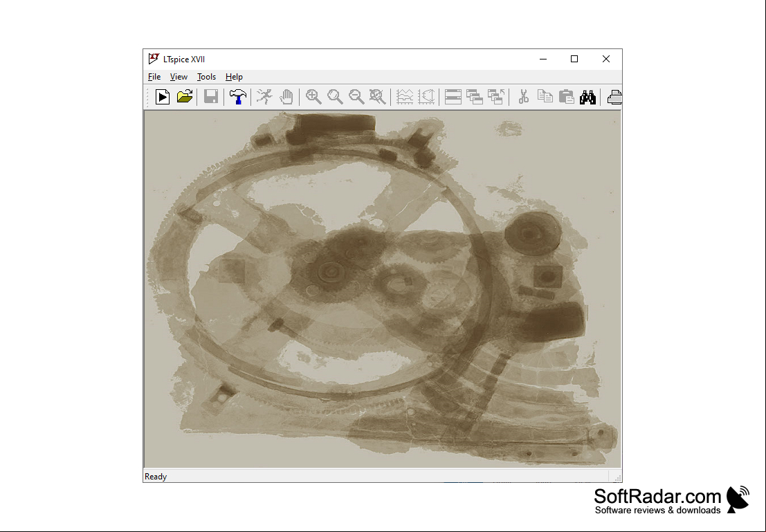Click the Print printer icon
Image resolution: width=766 pixels, height=532 pixels.
tap(614, 97)
